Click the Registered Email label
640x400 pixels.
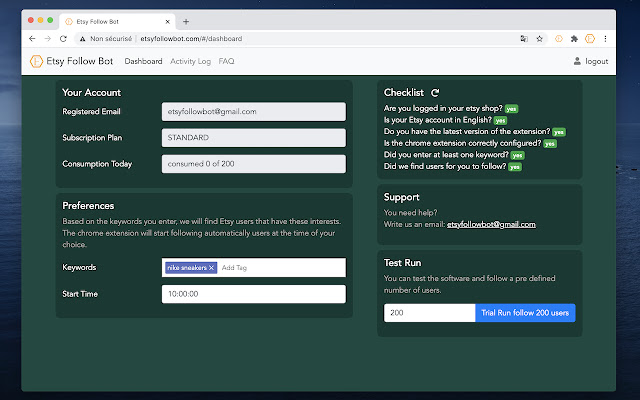point(91,111)
